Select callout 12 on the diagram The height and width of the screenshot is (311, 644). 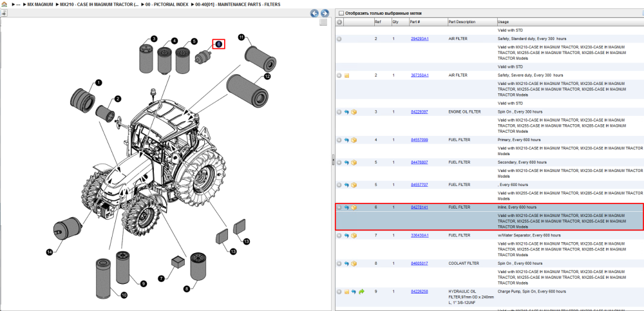tap(267, 77)
